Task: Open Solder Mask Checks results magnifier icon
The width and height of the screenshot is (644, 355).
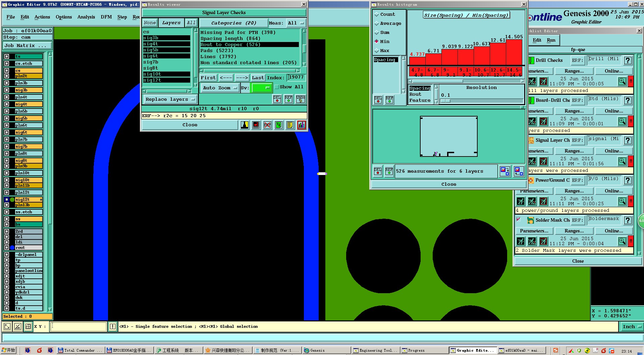Action: tap(622, 241)
